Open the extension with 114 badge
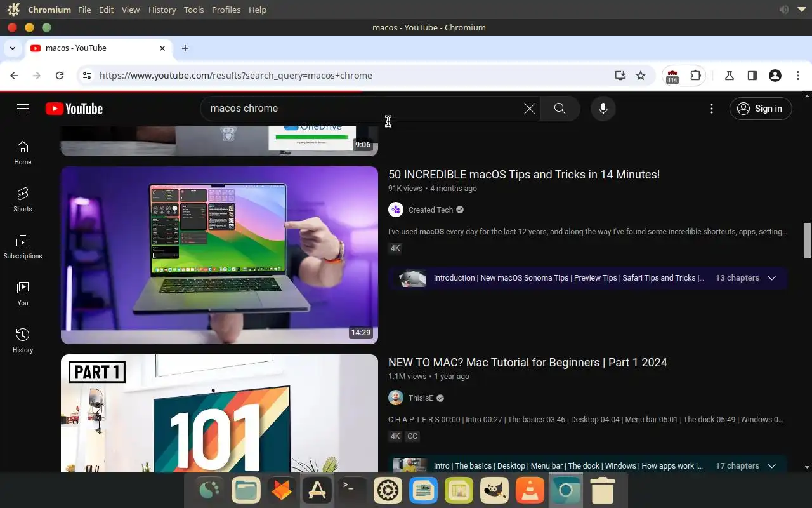812x508 pixels. [672, 76]
